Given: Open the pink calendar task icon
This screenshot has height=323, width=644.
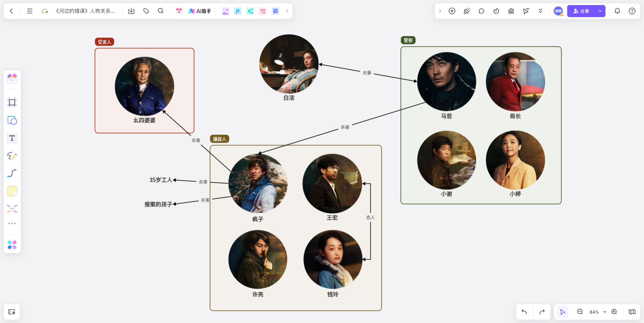Looking at the screenshot, I should click(179, 11).
